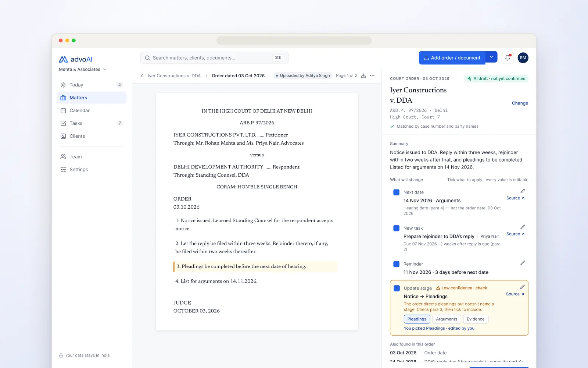
Task: Select the Pleadings stage option
Action: [417, 319]
